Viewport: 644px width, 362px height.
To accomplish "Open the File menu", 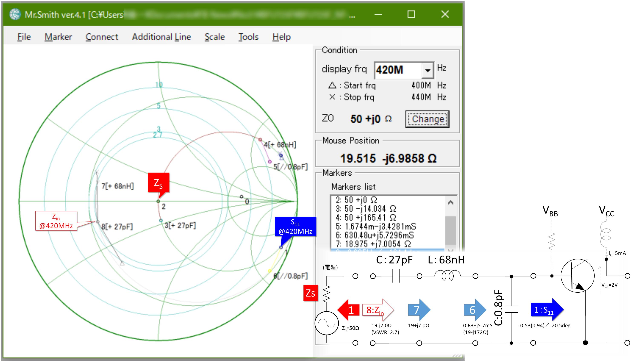I will coord(24,37).
